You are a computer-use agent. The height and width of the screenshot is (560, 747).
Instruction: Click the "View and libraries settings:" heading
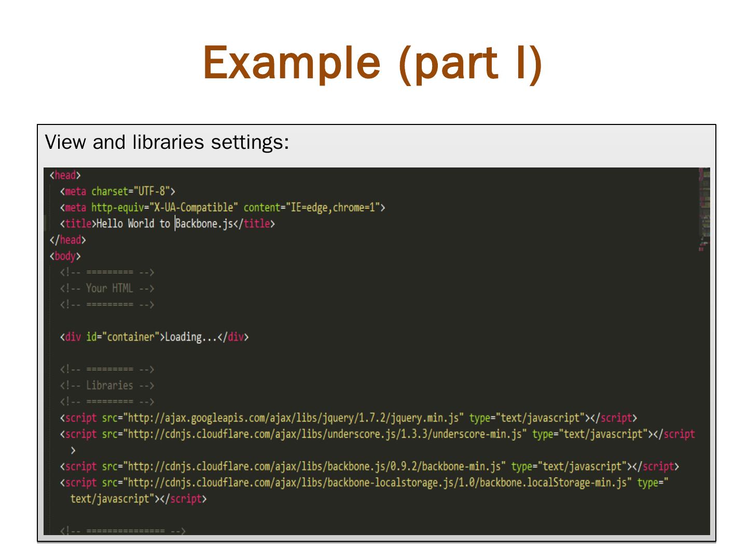[x=167, y=142]
